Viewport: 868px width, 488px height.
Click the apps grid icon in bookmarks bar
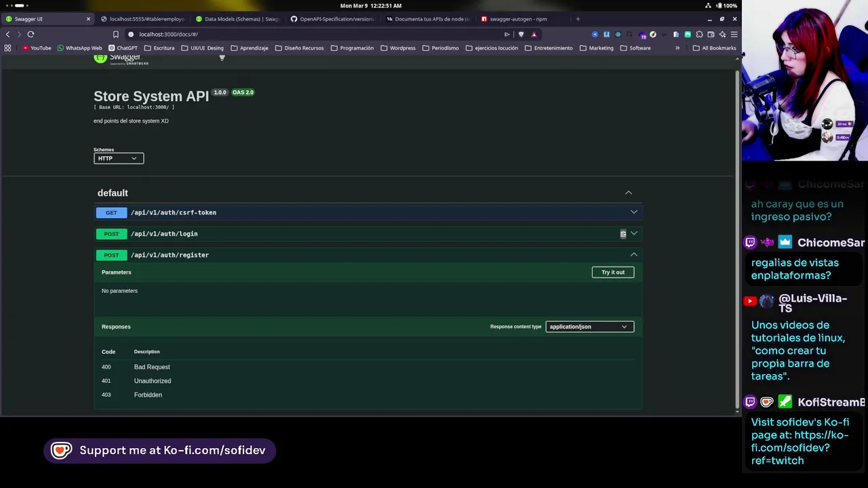pos(7,48)
